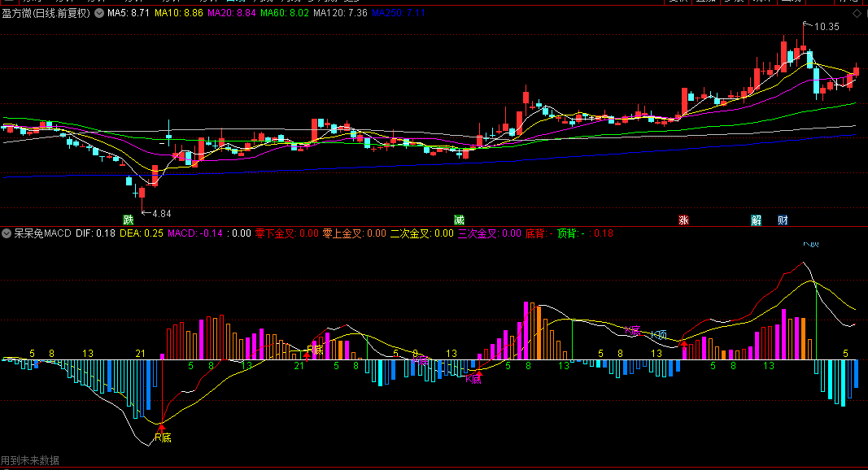The width and height of the screenshot is (868, 470).
Task: Open the 财 info marker
Action: [x=783, y=220]
